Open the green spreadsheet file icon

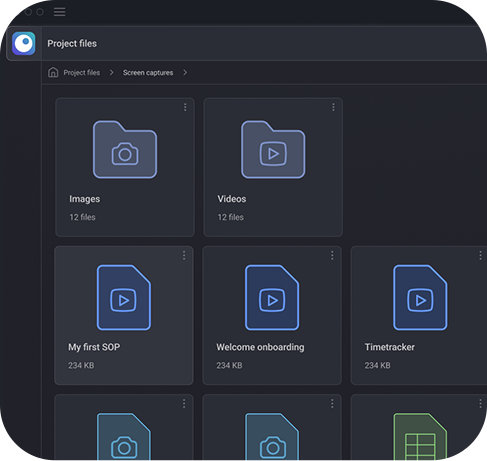(420, 437)
